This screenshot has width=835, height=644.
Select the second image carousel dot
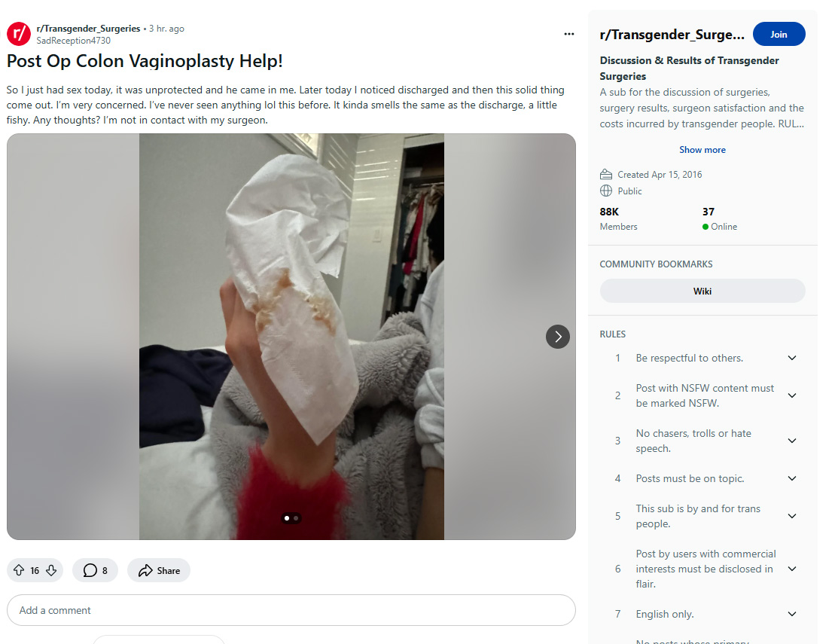(296, 517)
